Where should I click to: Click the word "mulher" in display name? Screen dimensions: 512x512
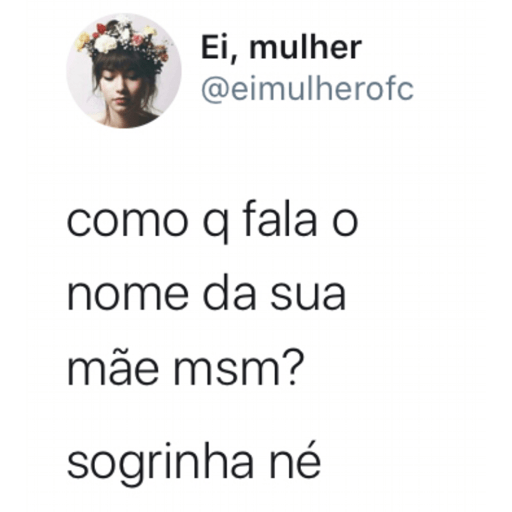(305, 47)
